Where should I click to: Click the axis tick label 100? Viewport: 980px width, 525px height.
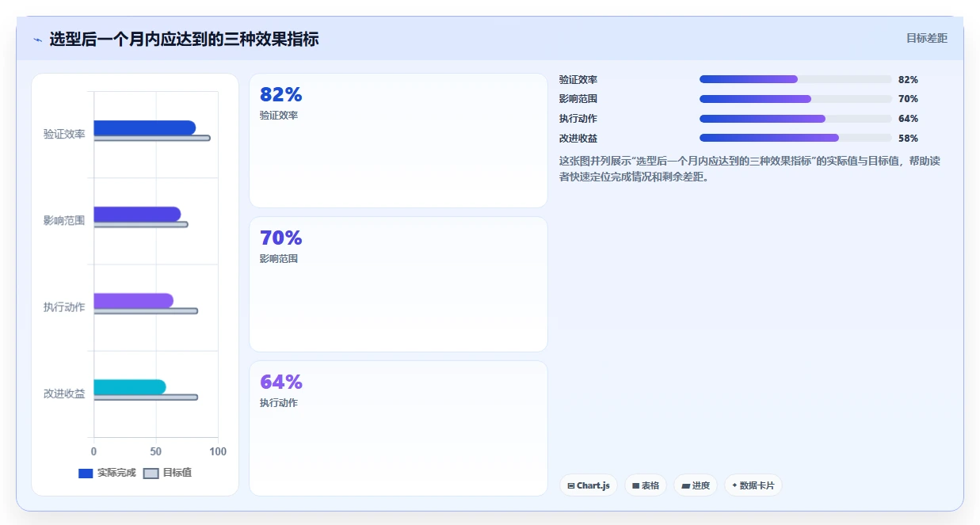point(218,451)
